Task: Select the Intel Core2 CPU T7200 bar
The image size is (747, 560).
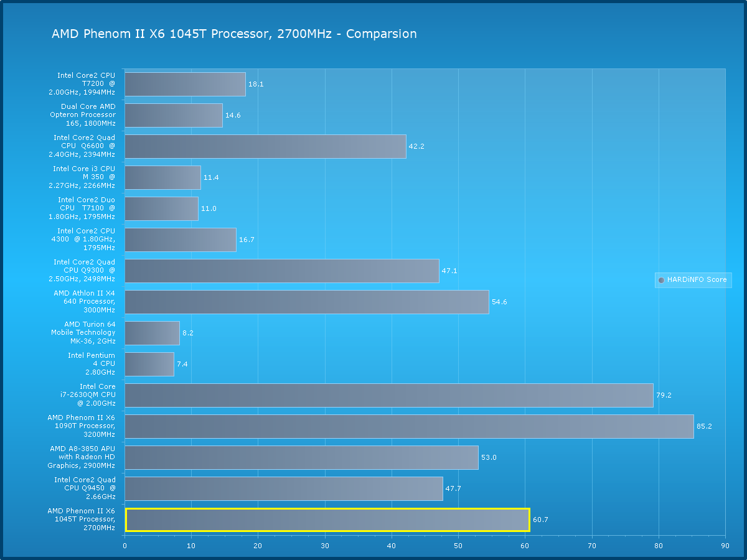Action: (x=185, y=84)
